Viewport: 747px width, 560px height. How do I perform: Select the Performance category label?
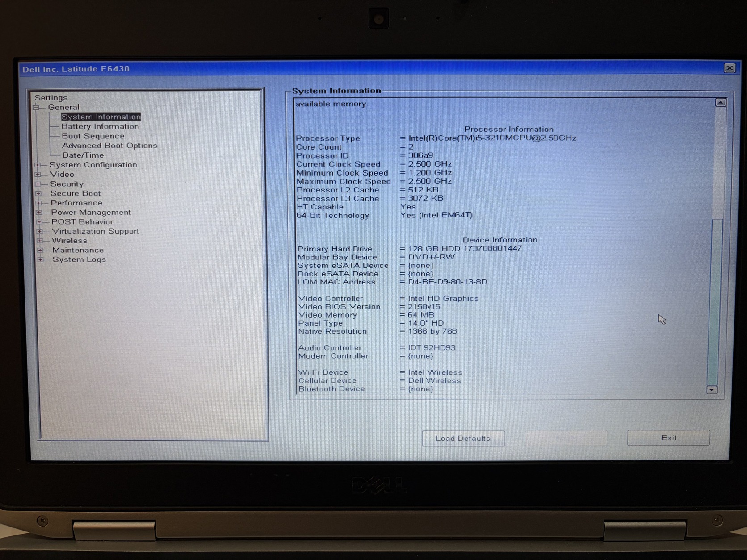coord(76,203)
